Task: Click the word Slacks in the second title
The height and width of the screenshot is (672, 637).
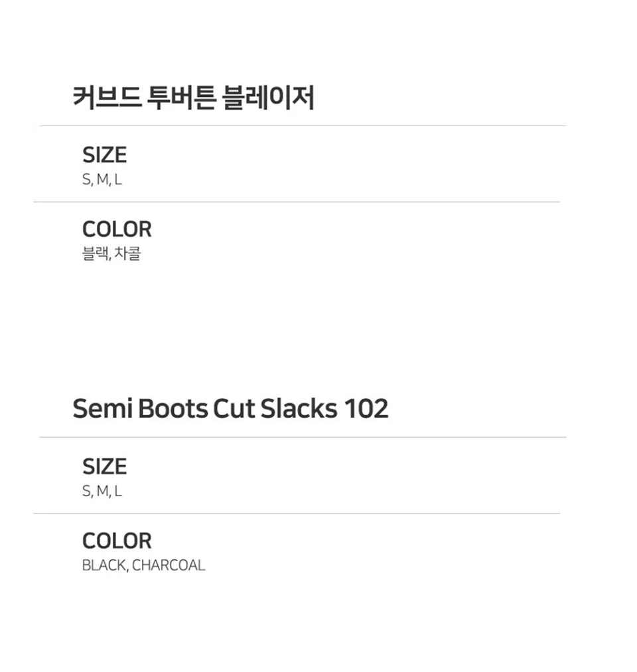Action: (x=299, y=409)
